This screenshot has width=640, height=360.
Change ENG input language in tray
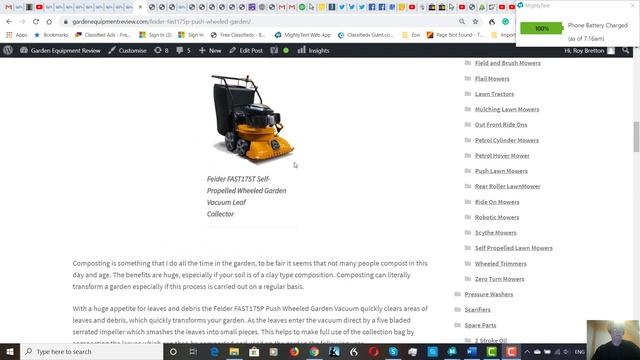[x=580, y=351]
